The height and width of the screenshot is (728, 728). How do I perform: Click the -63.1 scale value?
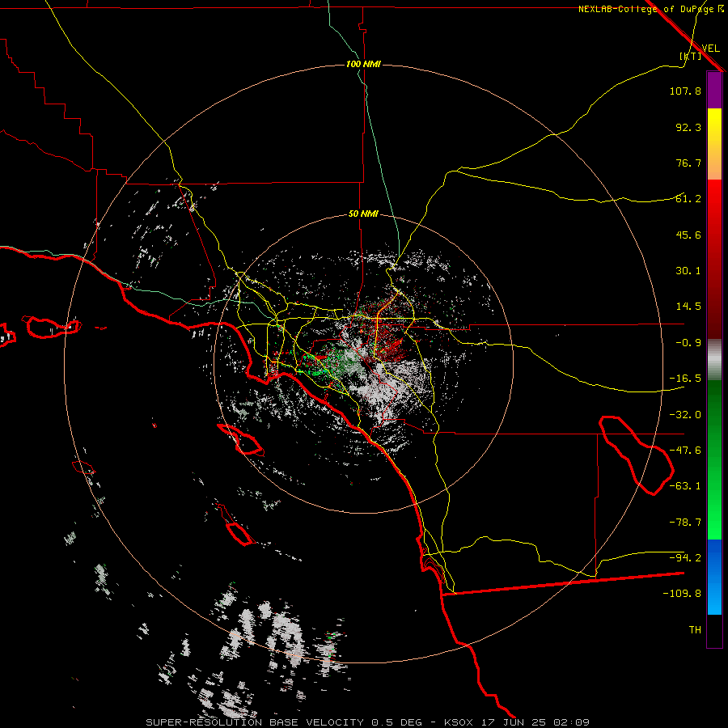685,486
